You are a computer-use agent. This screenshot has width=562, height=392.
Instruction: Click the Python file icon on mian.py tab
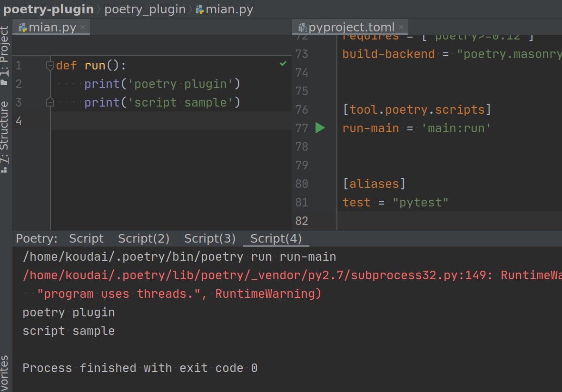[22, 27]
